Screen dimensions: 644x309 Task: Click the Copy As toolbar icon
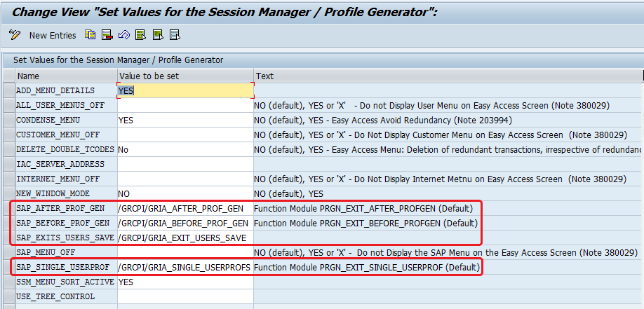90,34
